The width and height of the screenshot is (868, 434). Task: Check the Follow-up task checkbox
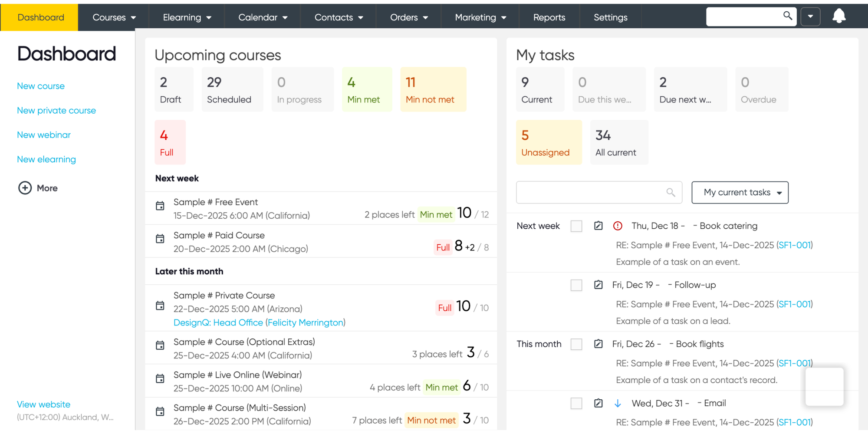[x=576, y=285]
